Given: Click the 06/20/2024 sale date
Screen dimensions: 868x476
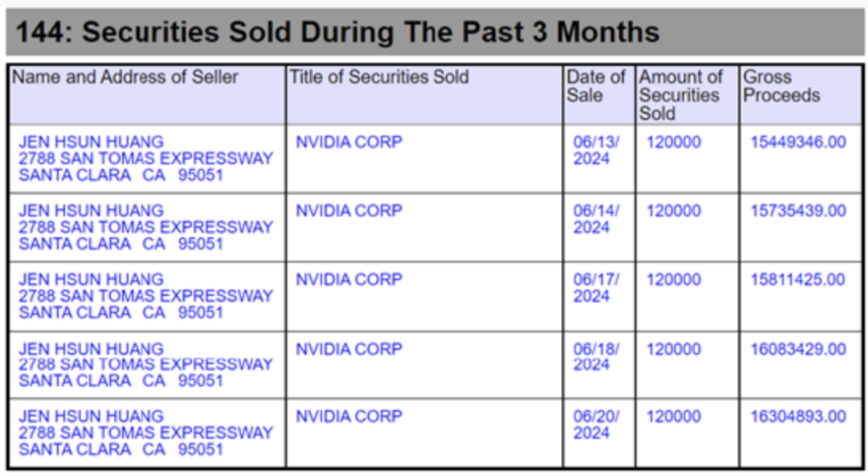Looking at the screenshot, I should click(x=596, y=425).
